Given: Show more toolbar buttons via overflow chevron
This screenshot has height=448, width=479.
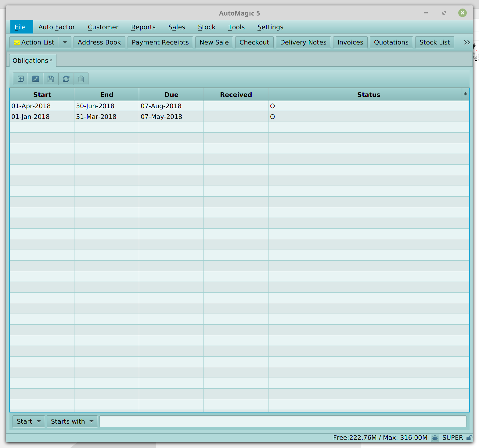Looking at the screenshot, I should pos(466,42).
